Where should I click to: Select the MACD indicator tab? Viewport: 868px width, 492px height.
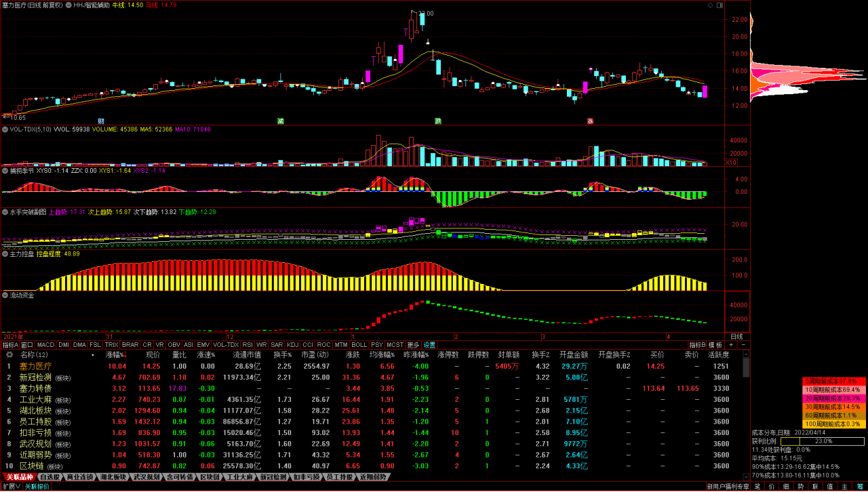point(45,345)
